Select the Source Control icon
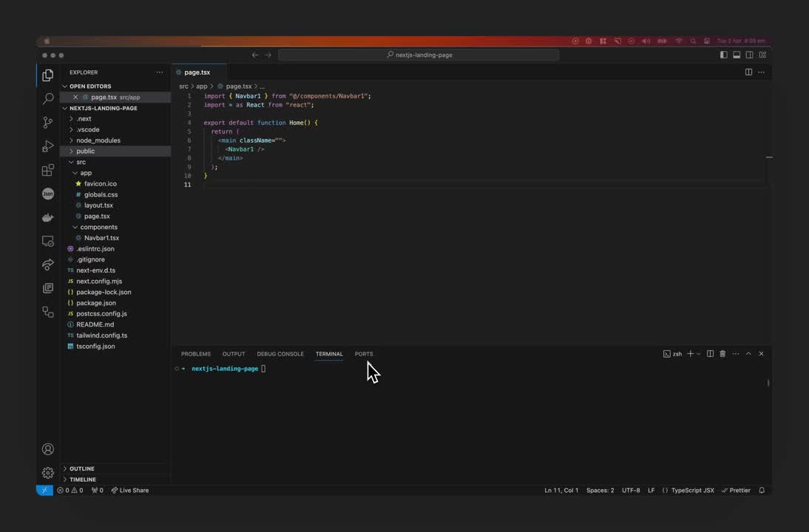The image size is (809, 532). click(47, 123)
